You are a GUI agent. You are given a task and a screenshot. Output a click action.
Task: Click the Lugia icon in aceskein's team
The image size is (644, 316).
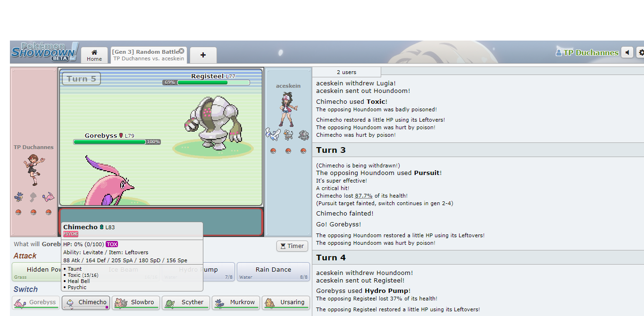coord(273,134)
